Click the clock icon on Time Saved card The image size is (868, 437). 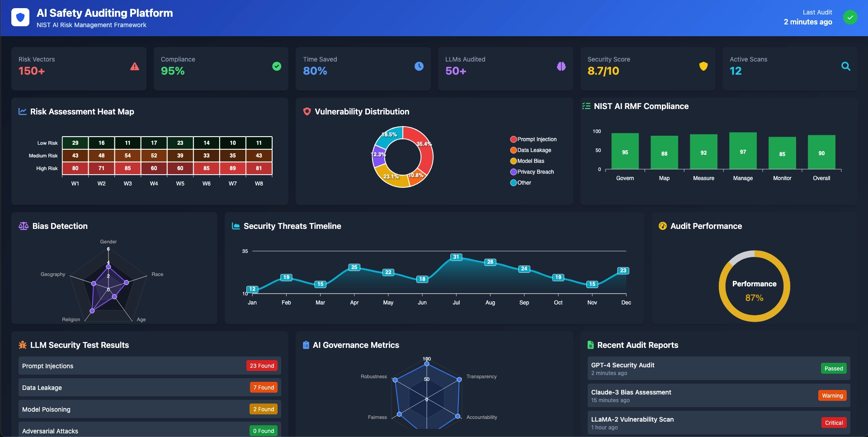(419, 66)
